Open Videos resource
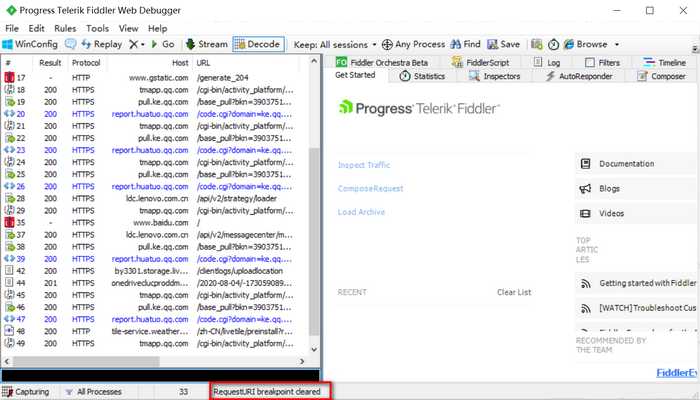Screen dimensions: 700x400 637,213
